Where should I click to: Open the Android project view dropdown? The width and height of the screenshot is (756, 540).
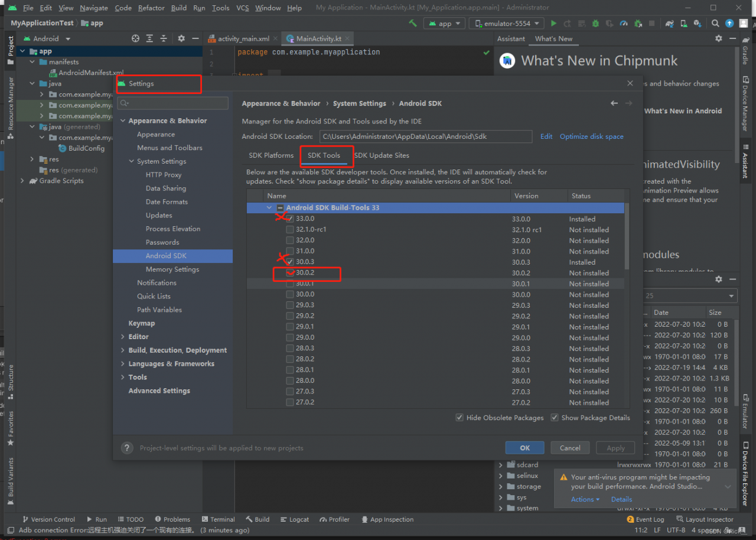(46, 38)
